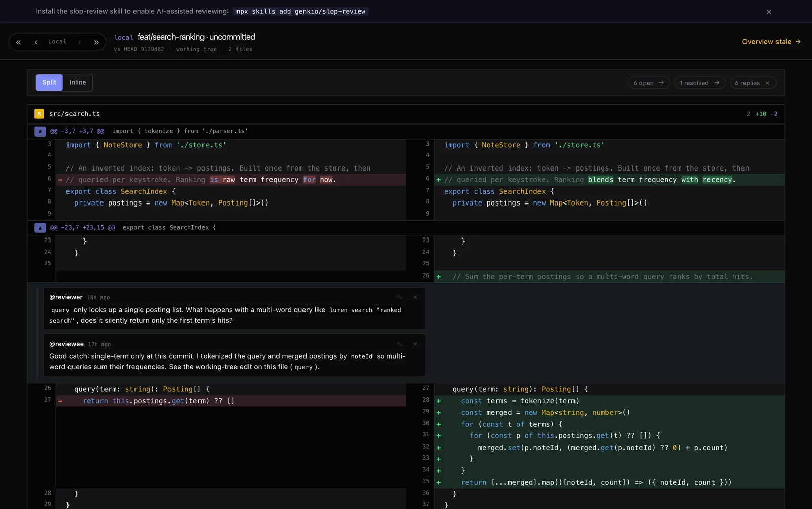Click the −2 deletions count
812x509 pixels.
click(x=774, y=114)
